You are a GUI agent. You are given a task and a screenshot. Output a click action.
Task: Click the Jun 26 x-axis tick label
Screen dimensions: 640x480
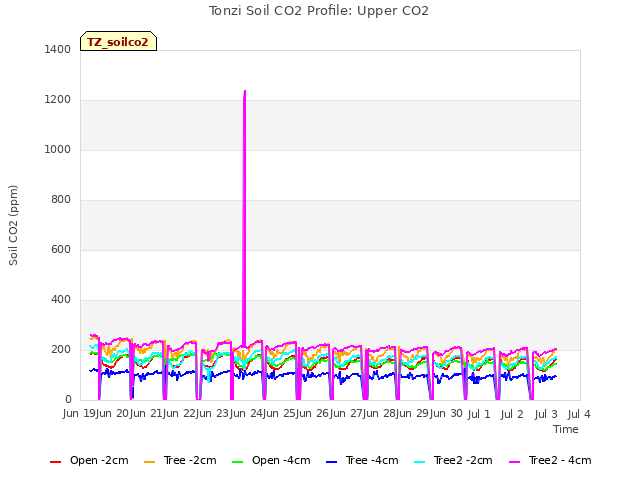pyautogui.click(x=314, y=414)
